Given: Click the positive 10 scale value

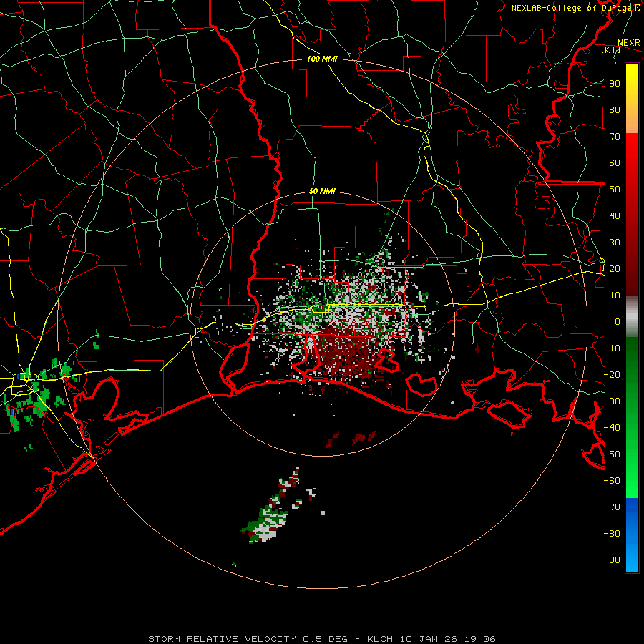Looking at the screenshot, I should tap(615, 296).
